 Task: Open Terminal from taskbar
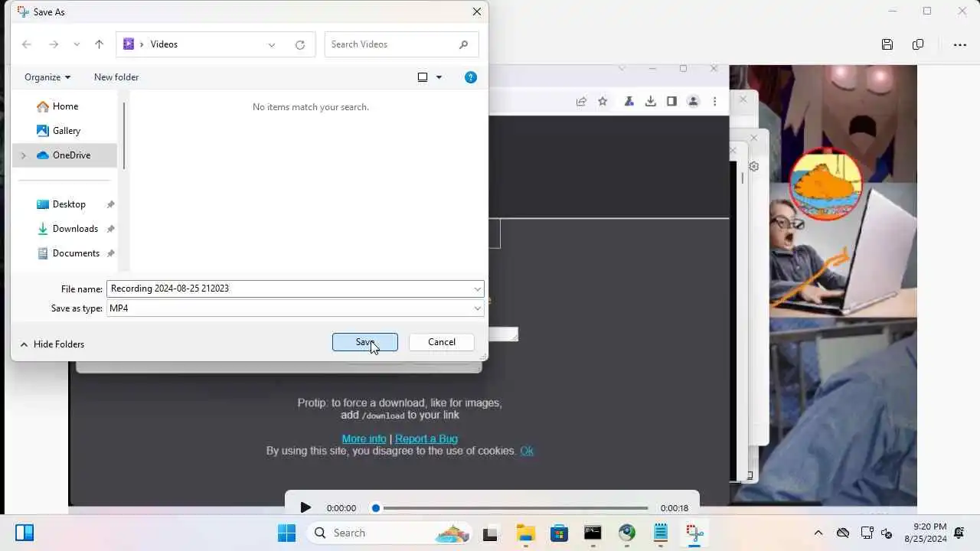point(593,533)
